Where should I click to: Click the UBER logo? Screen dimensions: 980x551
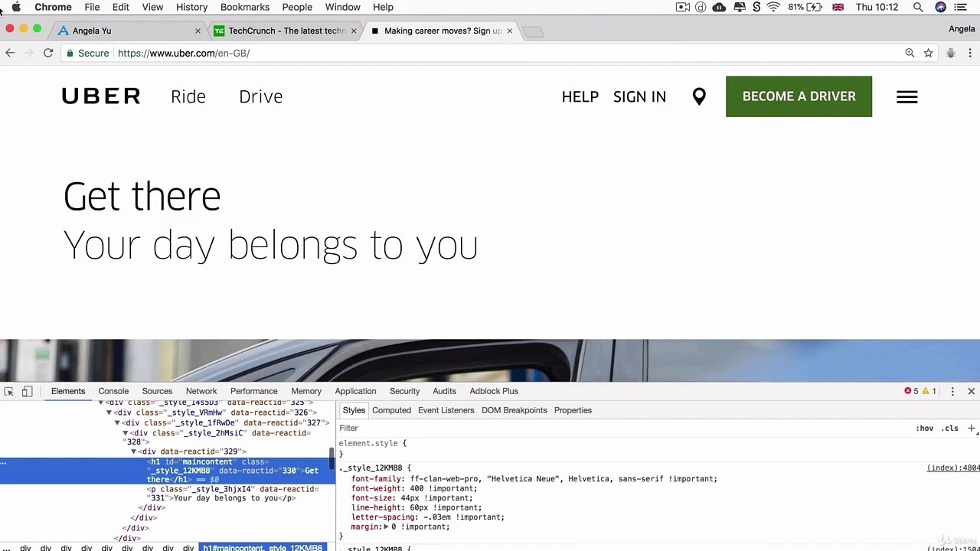coord(101,96)
